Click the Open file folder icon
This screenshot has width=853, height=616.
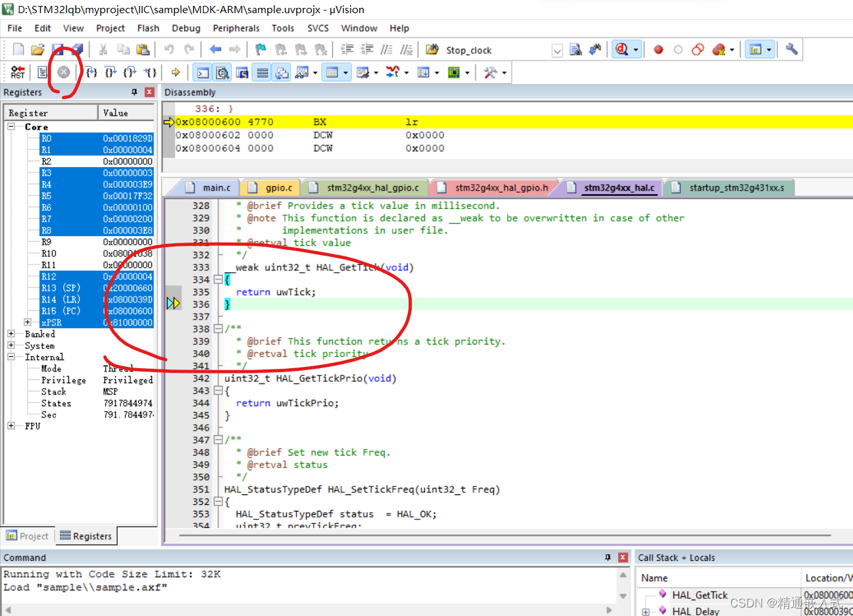pyautogui.click(x=37, y=49)
